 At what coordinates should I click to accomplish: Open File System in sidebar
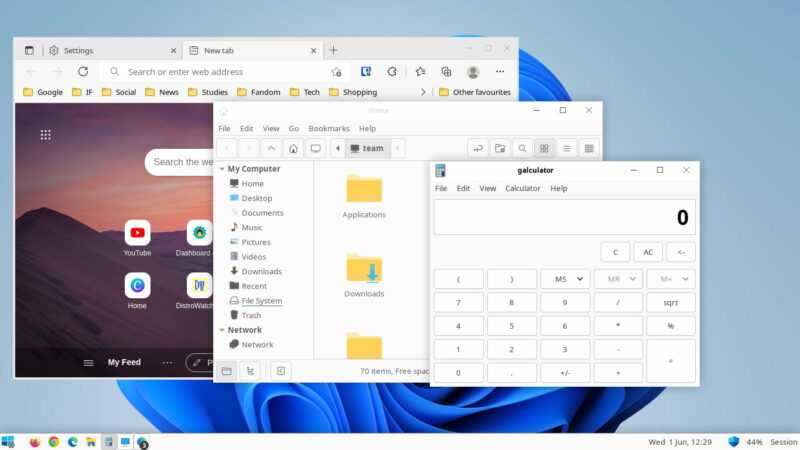(261, 301)
